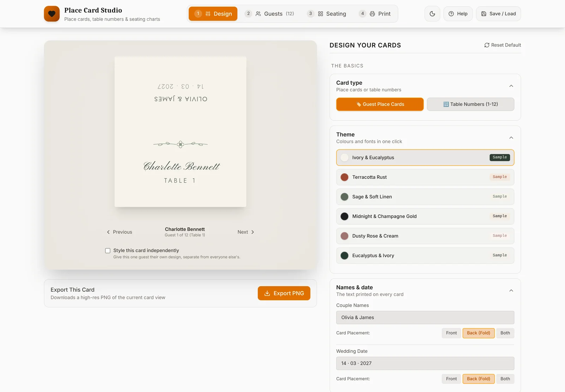Choose Guest Place Cards card type

click(x=380, y=104)
